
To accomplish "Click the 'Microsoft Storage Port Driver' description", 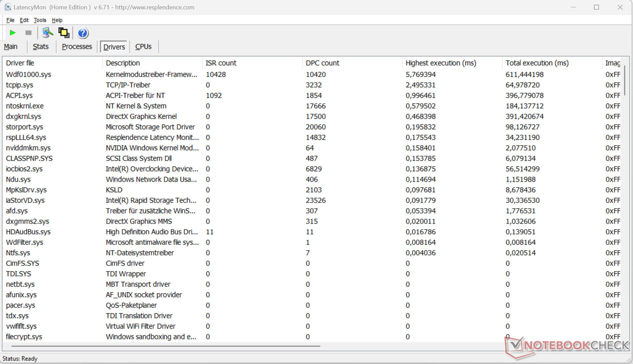I will pyautogui.click(x=150, y=127).
